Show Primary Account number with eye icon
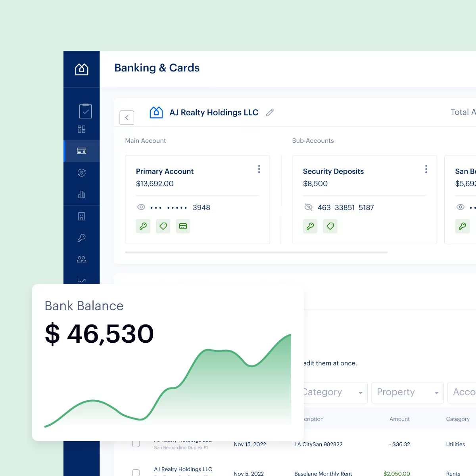This screenshot has height=476, width=476. (x=141, y=207)
